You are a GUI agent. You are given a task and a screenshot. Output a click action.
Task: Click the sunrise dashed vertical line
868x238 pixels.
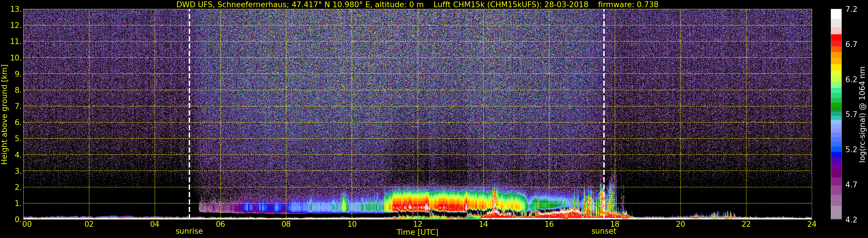click(x=189, y=114)
